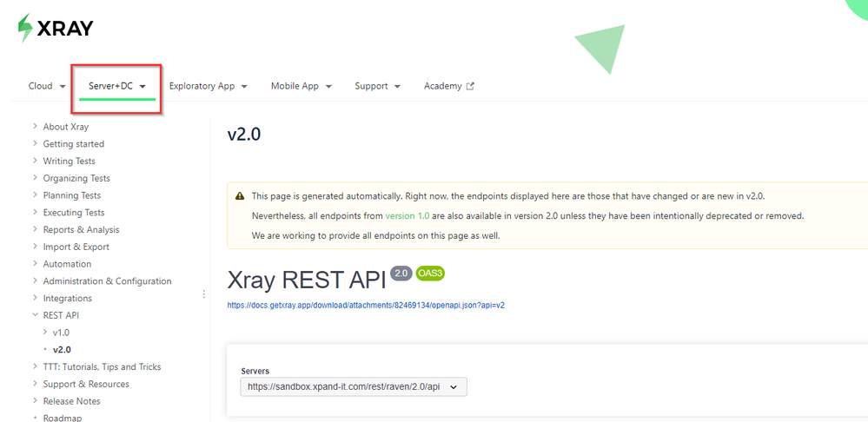Open the v1.0 API page
This screenshot has height=422, width=868.
pyautogui.click(x=61, y=333)
